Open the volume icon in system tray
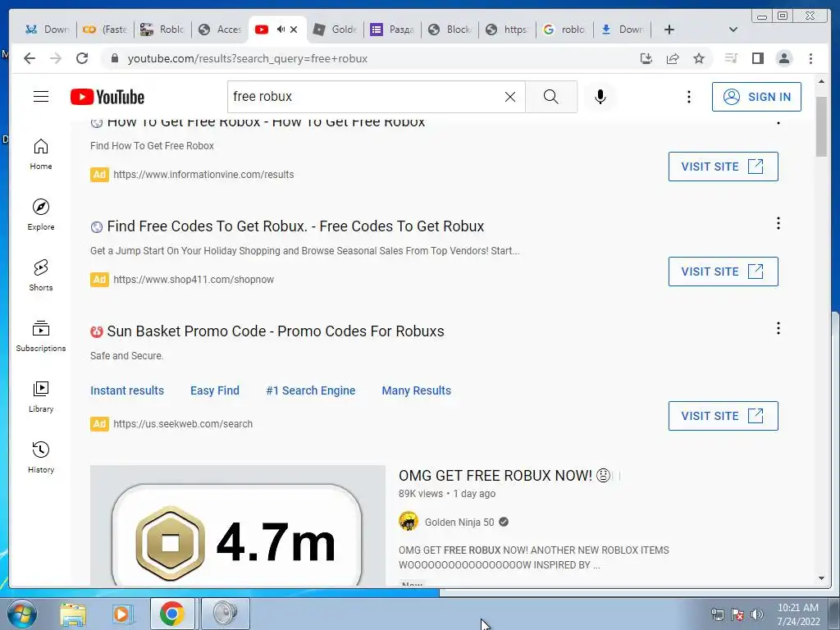Screen dimensions: 840x630 [x=757, y=614]
